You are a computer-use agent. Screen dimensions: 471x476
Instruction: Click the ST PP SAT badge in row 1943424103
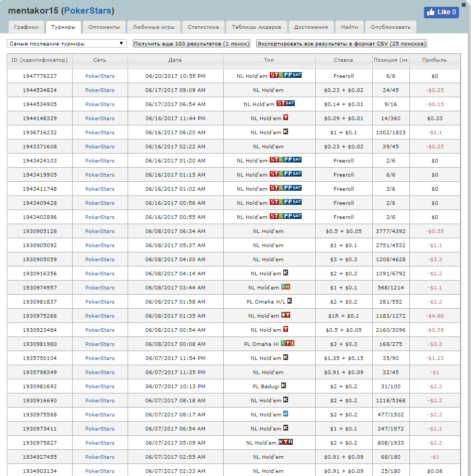point(285,160)
